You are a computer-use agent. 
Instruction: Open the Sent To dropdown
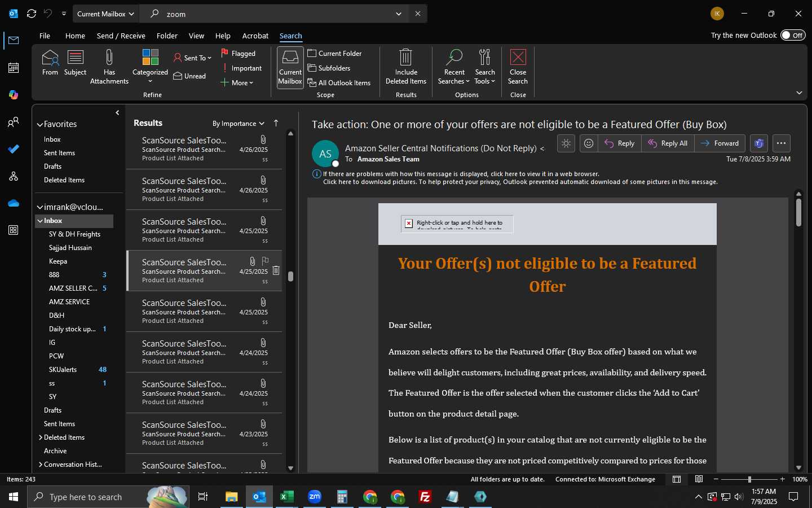click(192, 58)
